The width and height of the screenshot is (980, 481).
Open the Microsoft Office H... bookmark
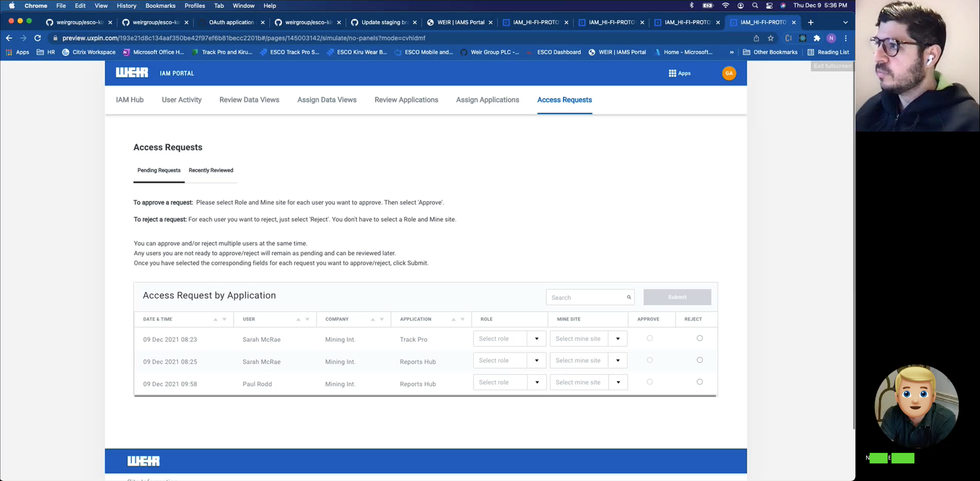153,52
